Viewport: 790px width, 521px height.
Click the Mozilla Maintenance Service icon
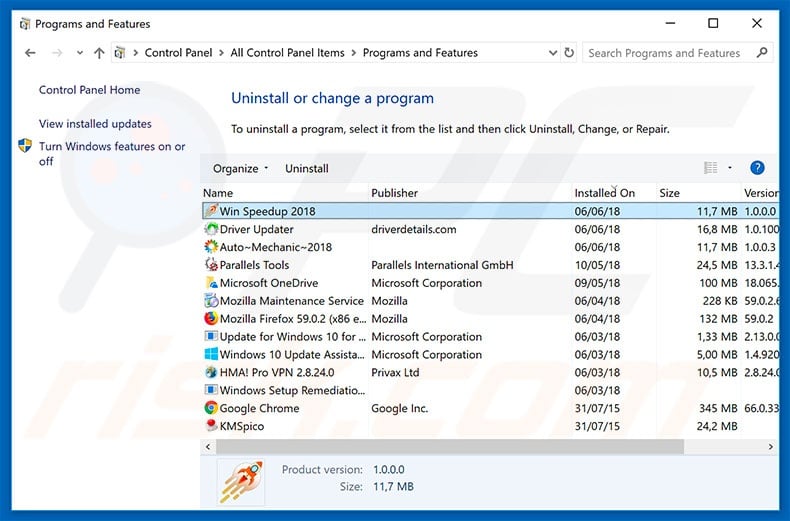point(211,301)
